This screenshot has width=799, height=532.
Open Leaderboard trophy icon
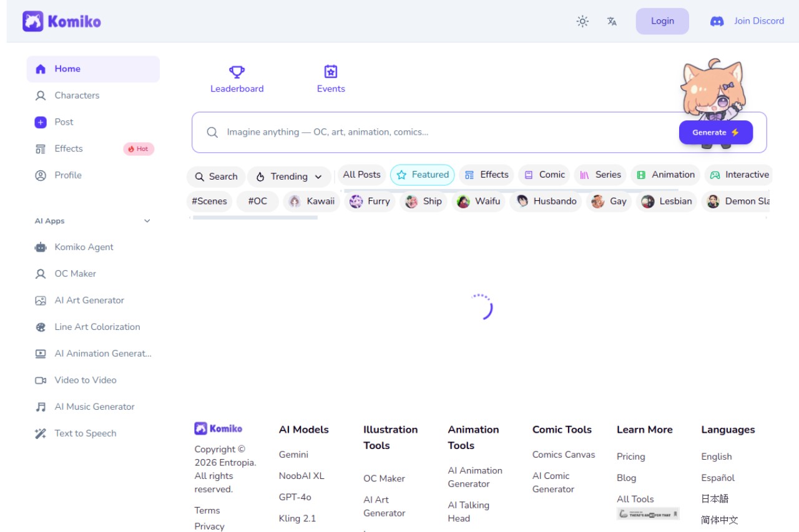[x=237, y=72]
